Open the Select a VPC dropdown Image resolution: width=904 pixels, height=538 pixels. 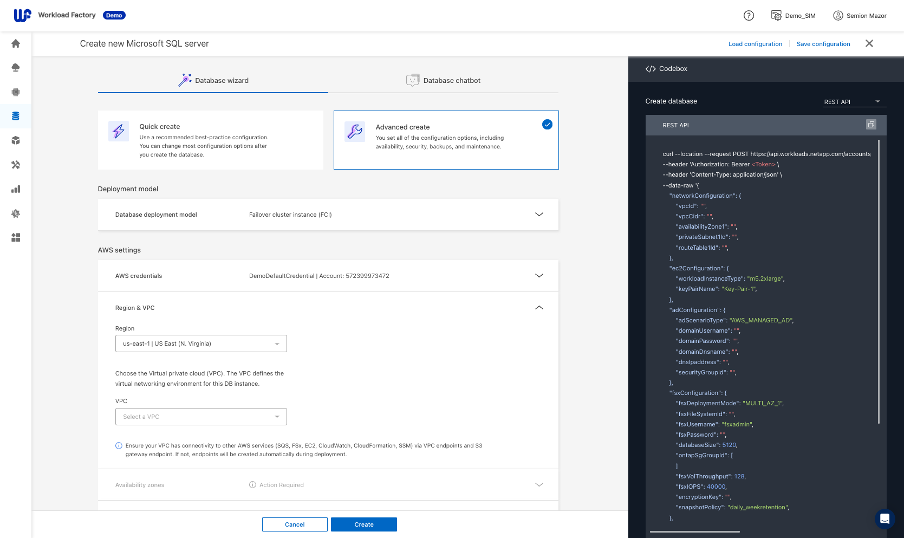pos(200,416)
